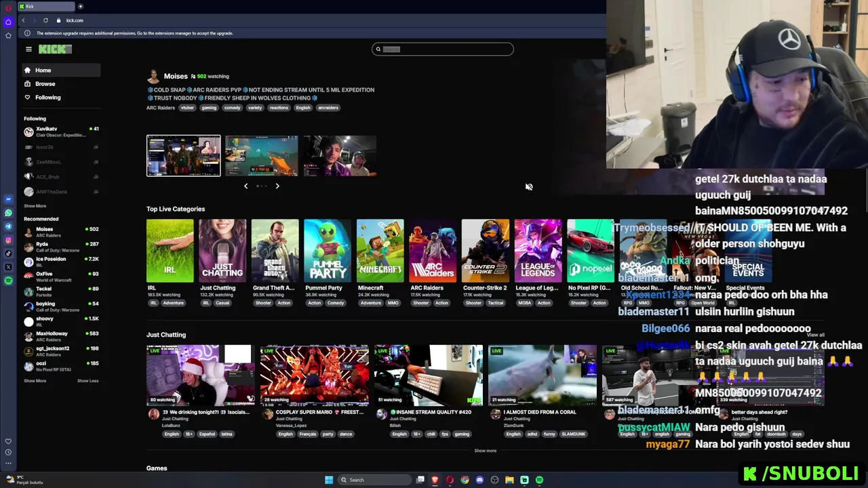This screenshot has height=488, width=868.
Task: Show previous featured streams carousel arrow
Action: [x=245, y=186]
